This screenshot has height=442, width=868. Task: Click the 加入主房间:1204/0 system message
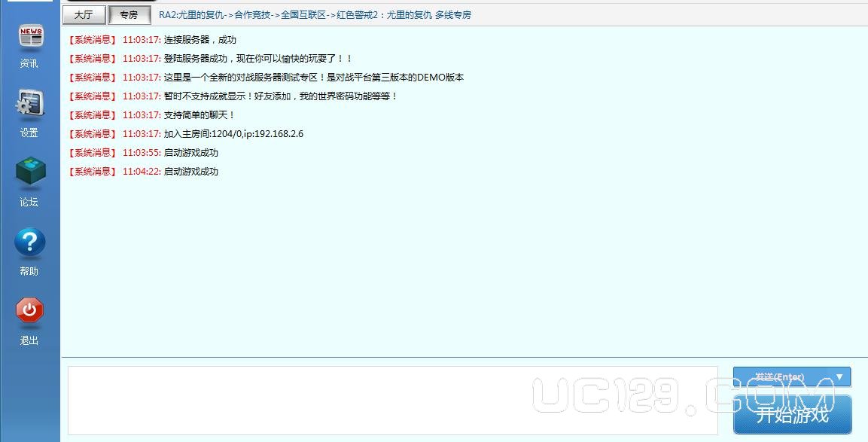tap(233, 134)
